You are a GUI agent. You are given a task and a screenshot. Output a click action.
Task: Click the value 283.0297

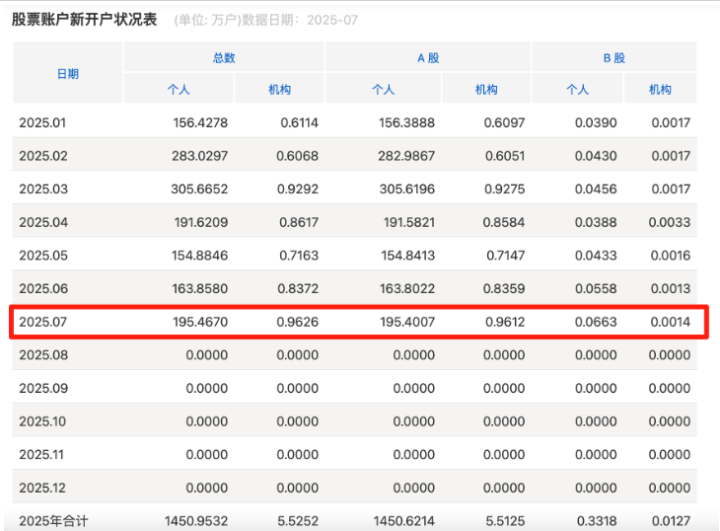(x=200, y=156)
